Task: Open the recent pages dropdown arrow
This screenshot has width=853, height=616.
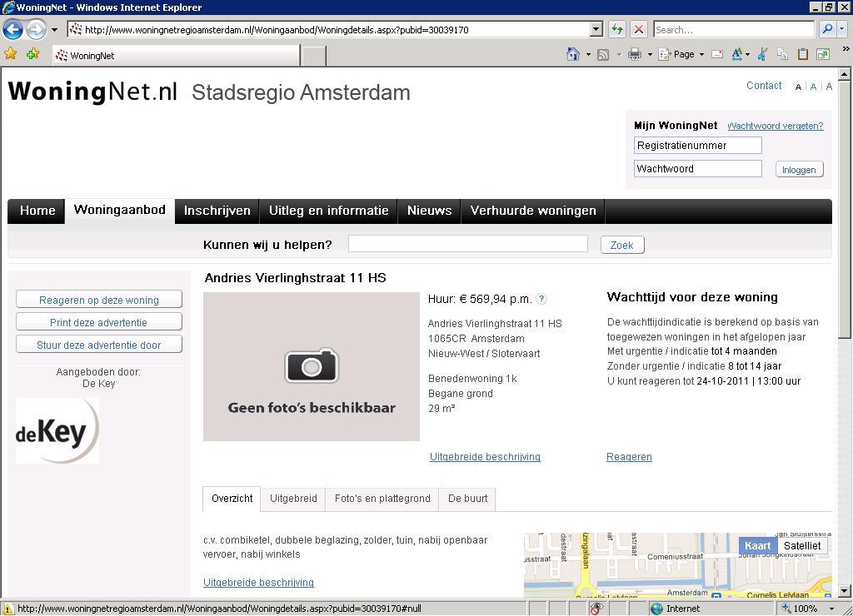Action: point(54,30)
